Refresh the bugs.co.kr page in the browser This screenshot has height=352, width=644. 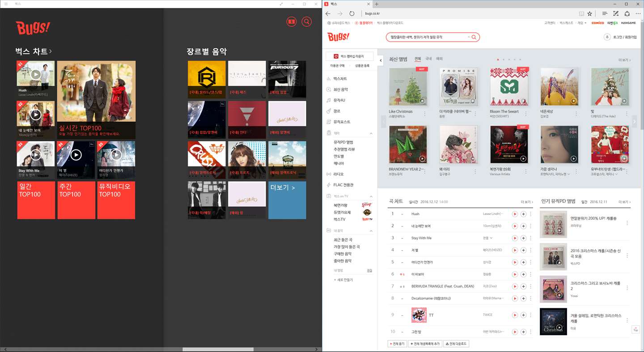click(x=352, y=13)
